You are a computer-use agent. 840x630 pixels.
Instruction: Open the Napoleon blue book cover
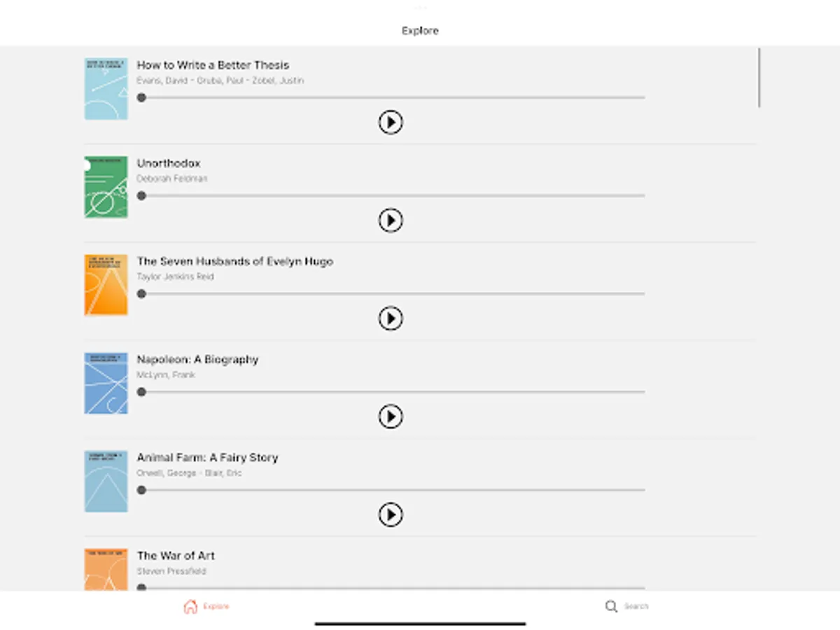(x=106, y=383)
